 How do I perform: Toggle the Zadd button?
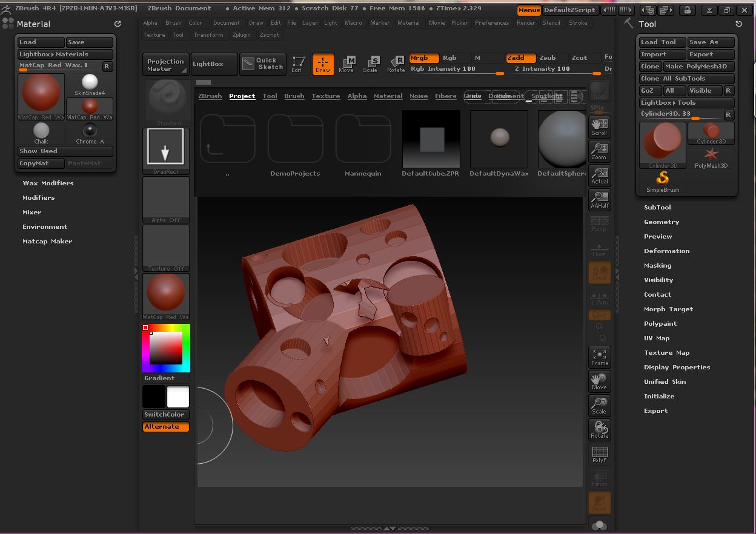point(521,58)
